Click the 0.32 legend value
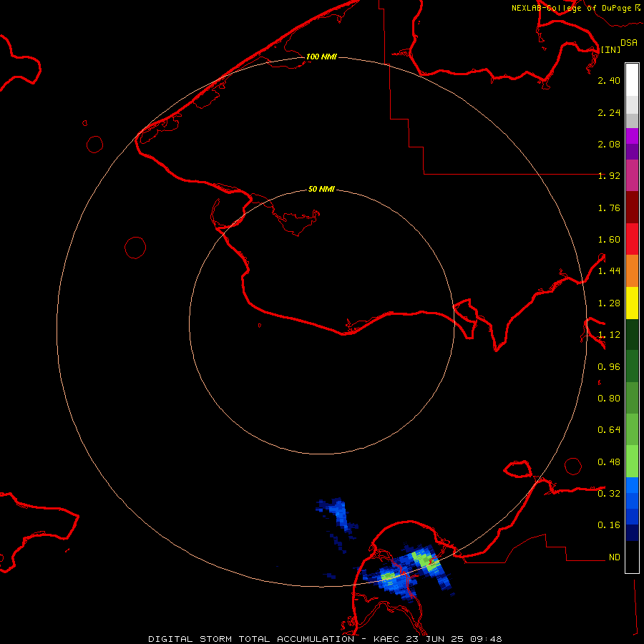Image resolution: width=644 pixels, height=644 pixels. (x=609, y=494)
